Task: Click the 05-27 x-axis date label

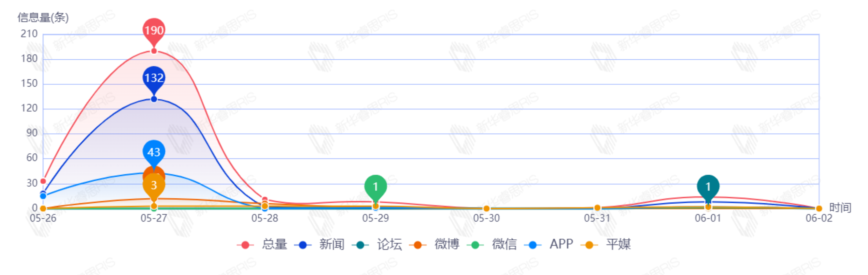Action: pos(154,218)
